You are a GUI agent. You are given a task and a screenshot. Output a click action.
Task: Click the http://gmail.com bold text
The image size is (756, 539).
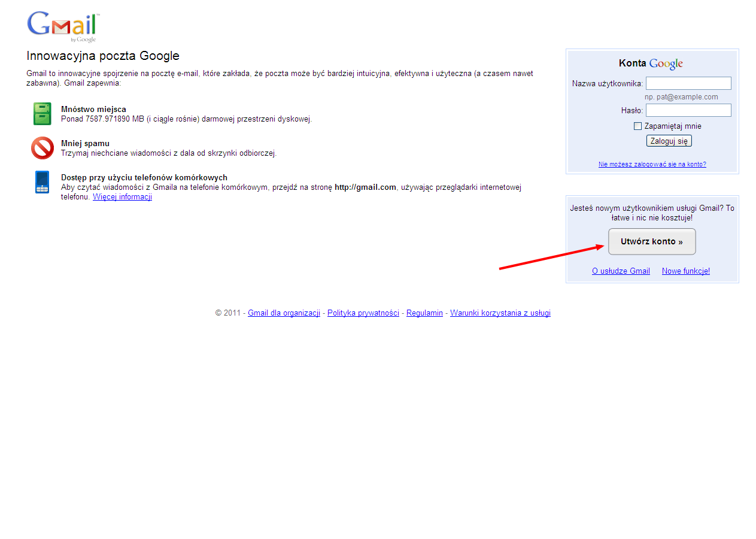coord(365,187)
